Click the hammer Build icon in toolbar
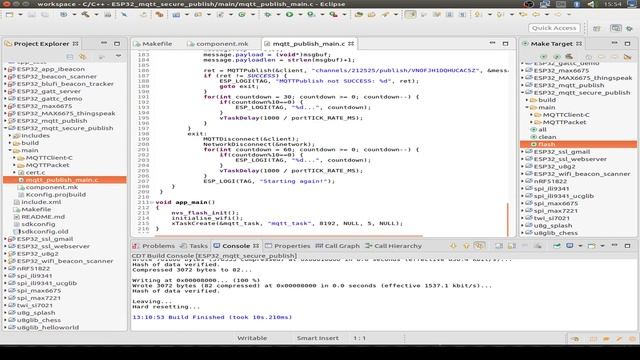Image resolution: width=640 pixels, height=360 pixels. click(x=85, y=14)
